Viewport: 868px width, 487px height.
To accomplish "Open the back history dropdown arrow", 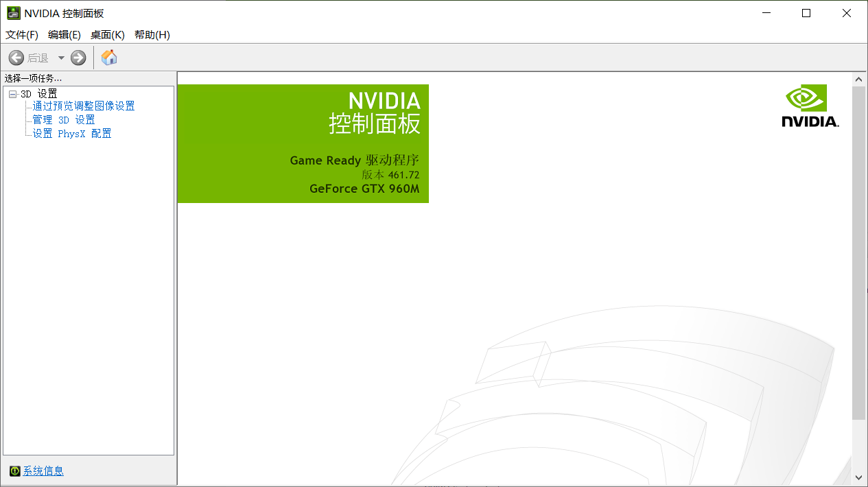I will click(61, 58).
